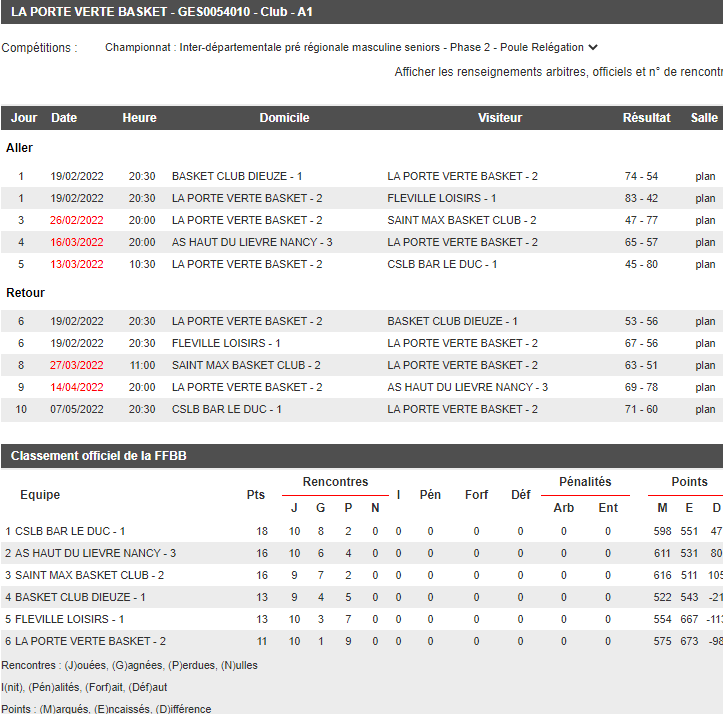Open 'plan' link for the 63 - 51 match
This screenshot has height=714, width=723.
[705, 365]
